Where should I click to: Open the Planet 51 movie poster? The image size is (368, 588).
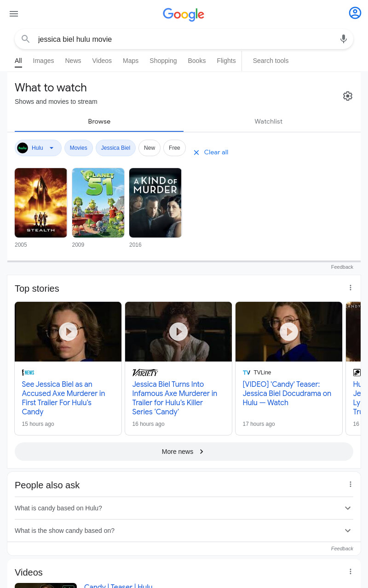click(x=98, y=203)
